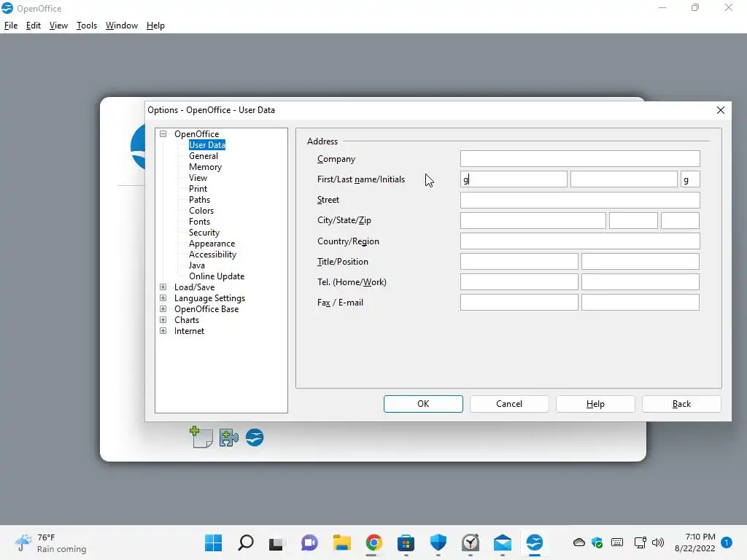Open the View menu
This screenshot has height=560, width=747.
click(58, 26)
